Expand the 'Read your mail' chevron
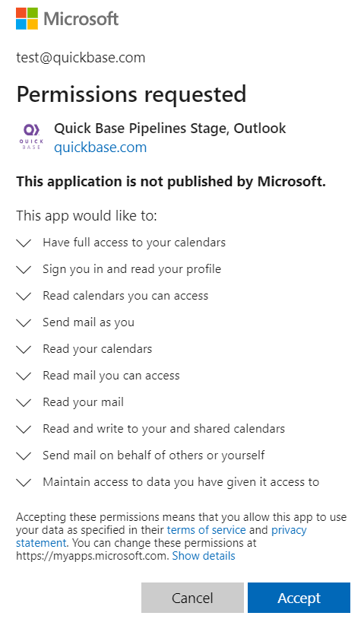 click(24, 403)
